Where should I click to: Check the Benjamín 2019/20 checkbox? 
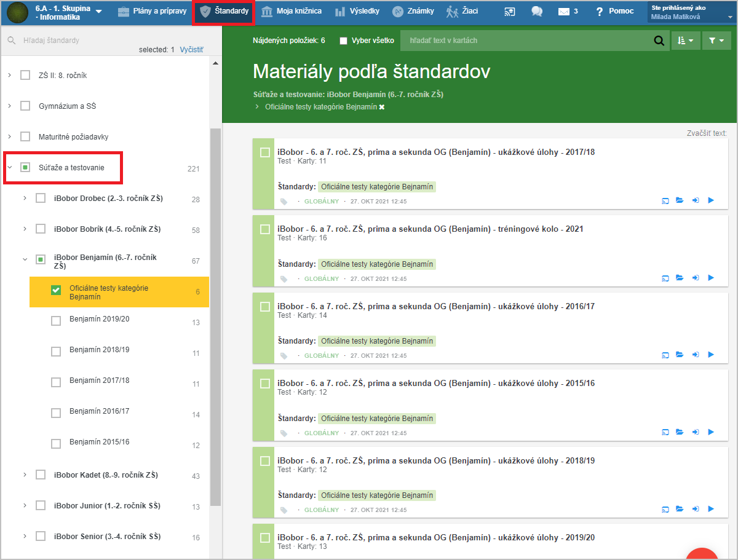click(x=56, y=321)
